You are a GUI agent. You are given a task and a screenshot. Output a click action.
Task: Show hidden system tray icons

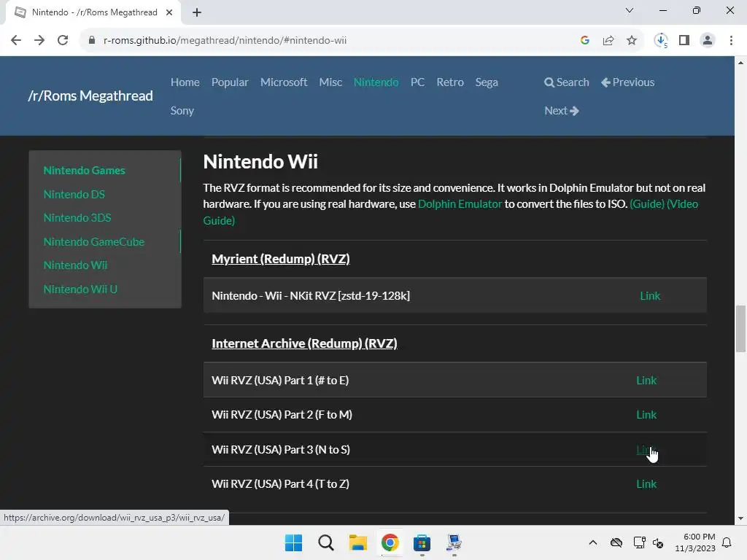tap(593, 542)
